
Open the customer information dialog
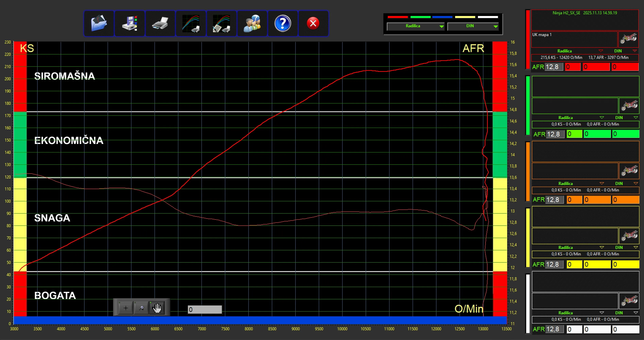252,23
